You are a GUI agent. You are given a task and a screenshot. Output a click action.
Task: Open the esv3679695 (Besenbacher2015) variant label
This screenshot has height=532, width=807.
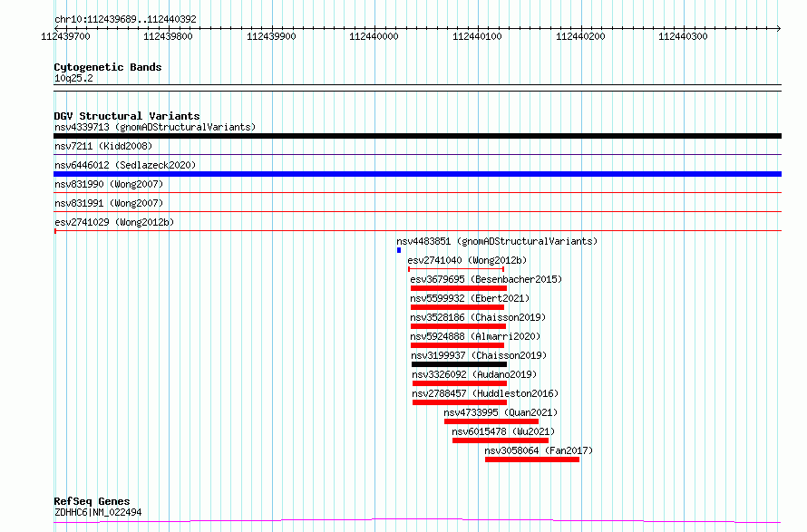point(486,279)
